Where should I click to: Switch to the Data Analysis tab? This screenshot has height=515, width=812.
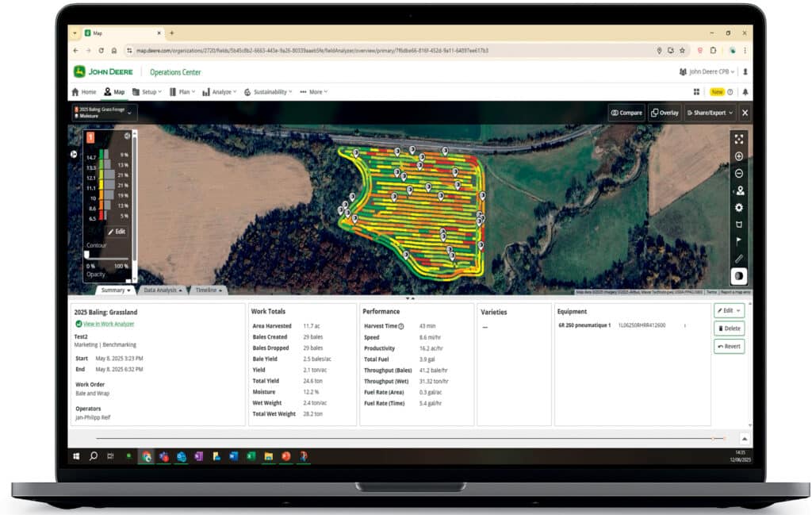pyautogui.click(x=163, y=290)
